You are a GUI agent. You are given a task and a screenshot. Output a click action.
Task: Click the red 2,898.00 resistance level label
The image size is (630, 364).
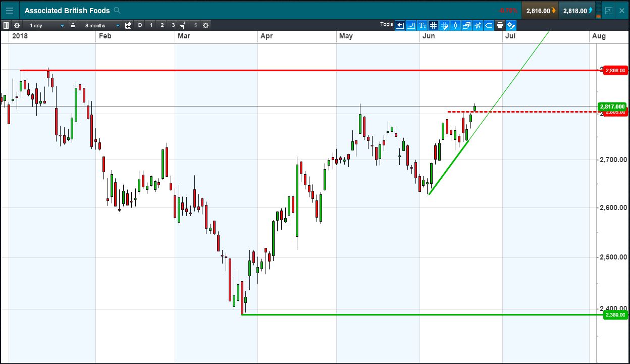click(x=615, y=71)
